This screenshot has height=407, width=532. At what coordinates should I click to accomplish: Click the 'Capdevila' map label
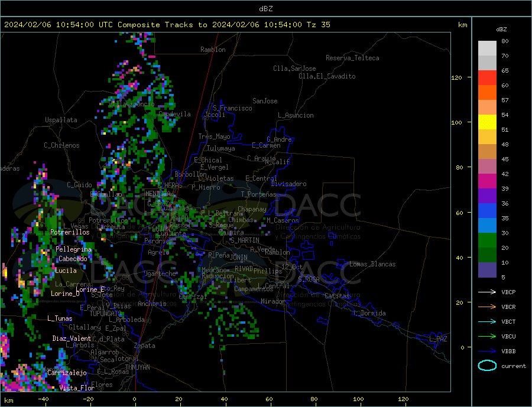[x=174, y=114]
